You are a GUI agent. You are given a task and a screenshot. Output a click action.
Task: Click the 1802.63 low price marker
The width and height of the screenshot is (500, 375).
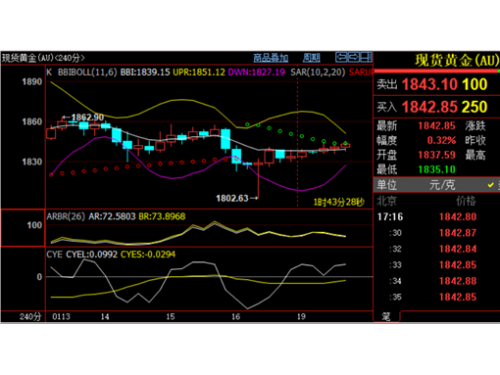point(232,199)
